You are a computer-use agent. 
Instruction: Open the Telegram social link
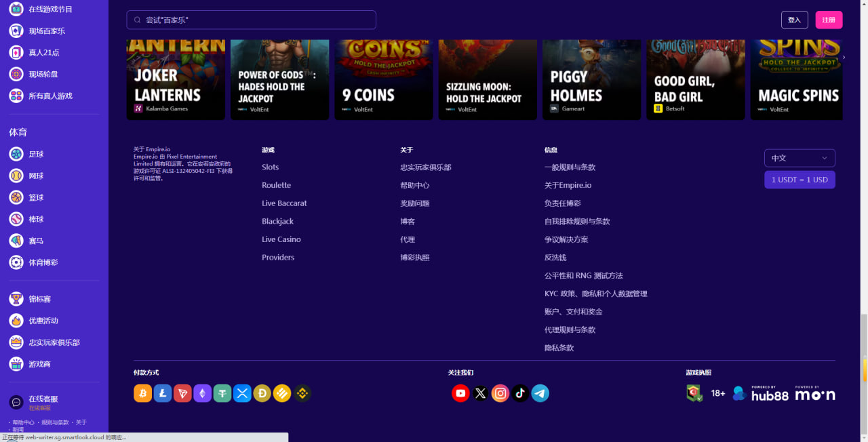point(540,393)
